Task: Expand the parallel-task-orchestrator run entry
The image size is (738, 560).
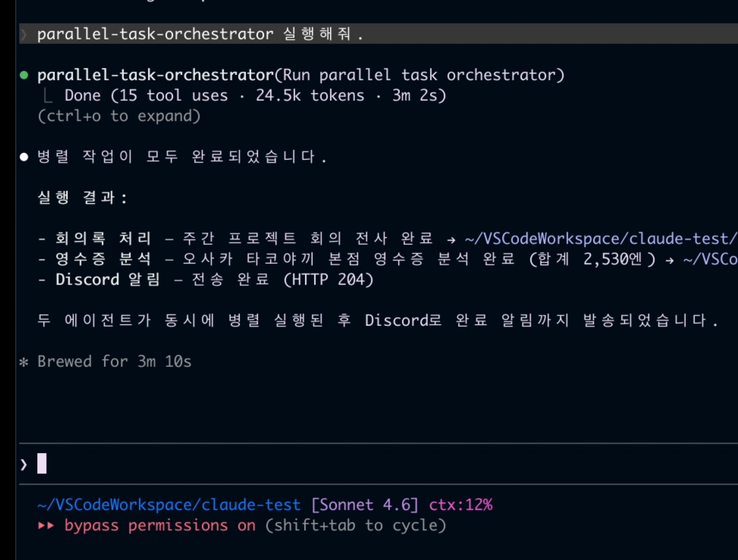Action: pyautogui.click(x=301, y=75)
